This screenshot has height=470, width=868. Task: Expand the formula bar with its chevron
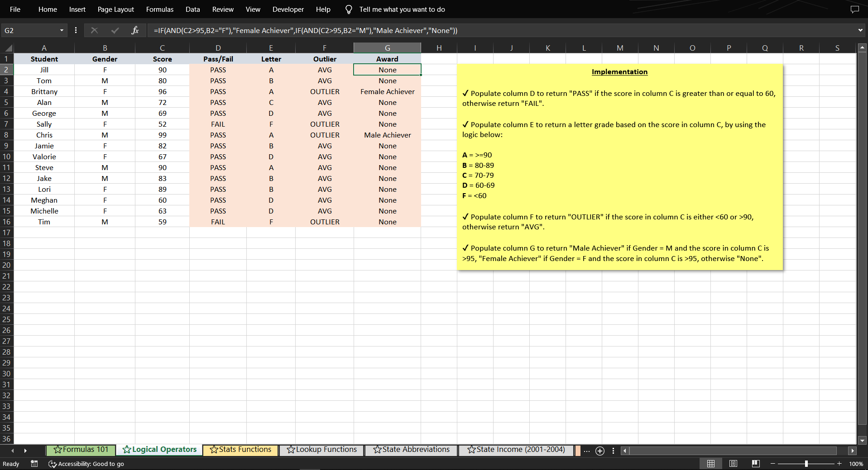tap(860, 30)
